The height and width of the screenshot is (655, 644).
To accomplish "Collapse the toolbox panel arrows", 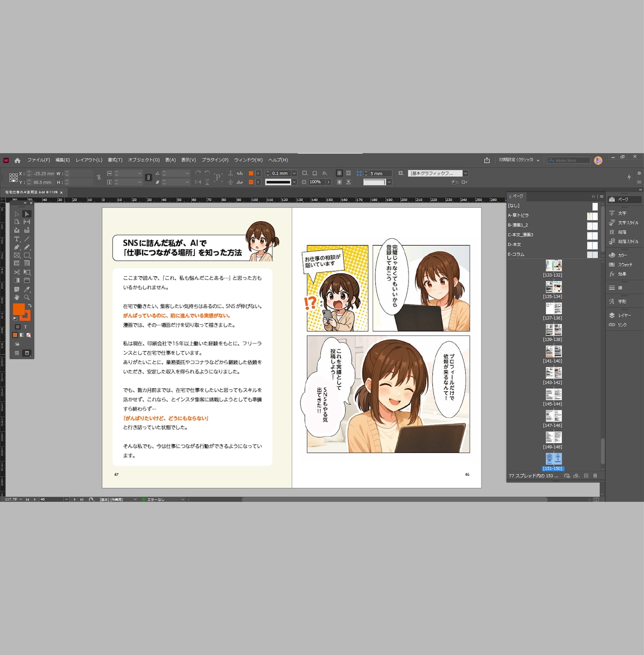I will (x=25, y=203).
